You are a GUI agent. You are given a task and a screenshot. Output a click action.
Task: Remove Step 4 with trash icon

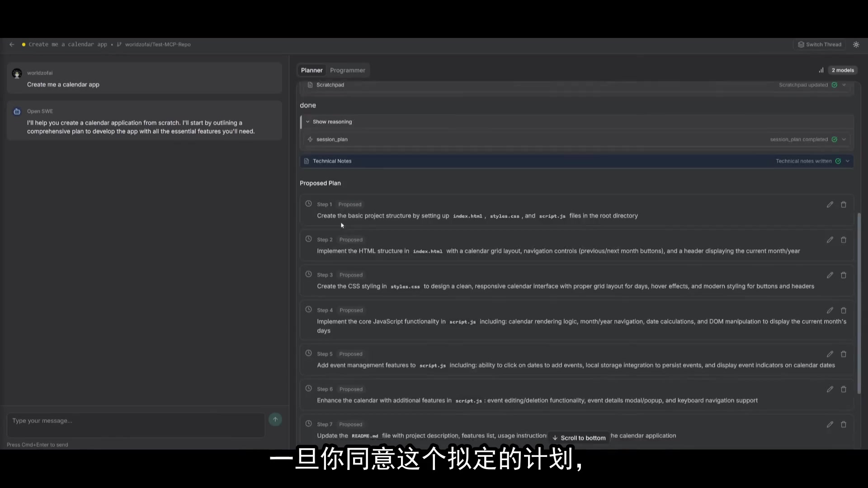click(843, 310)
